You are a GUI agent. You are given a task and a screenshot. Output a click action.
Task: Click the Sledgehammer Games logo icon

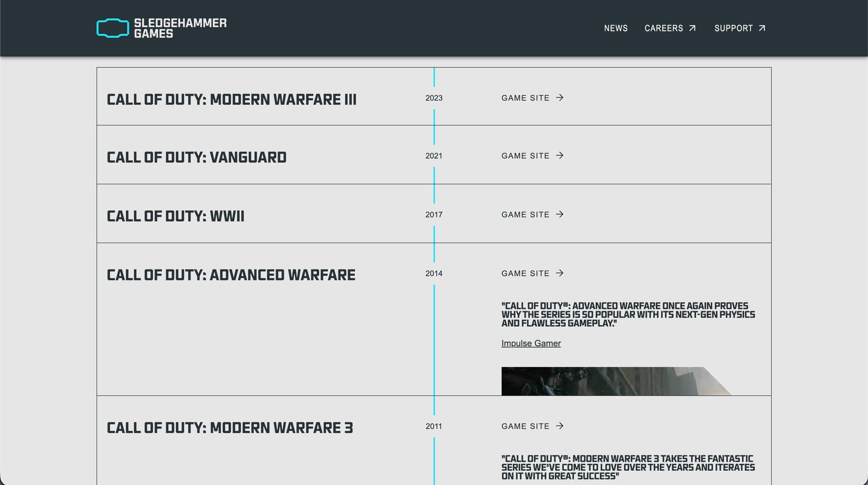tap(112, 28)
